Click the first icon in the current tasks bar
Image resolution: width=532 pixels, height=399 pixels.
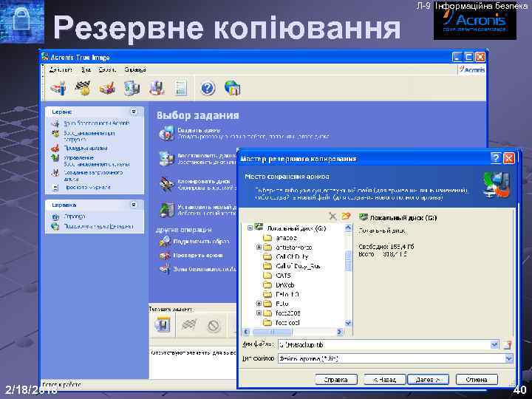pyautogui.click(x=162, y=324)
